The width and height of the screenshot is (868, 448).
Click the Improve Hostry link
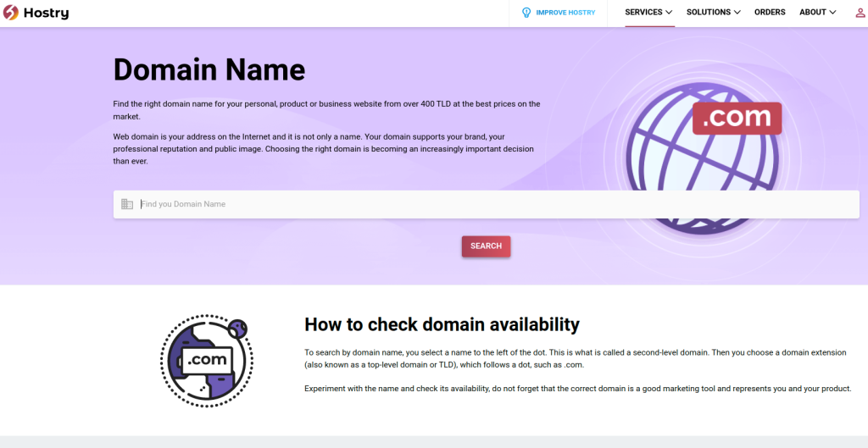click(565, 12)
